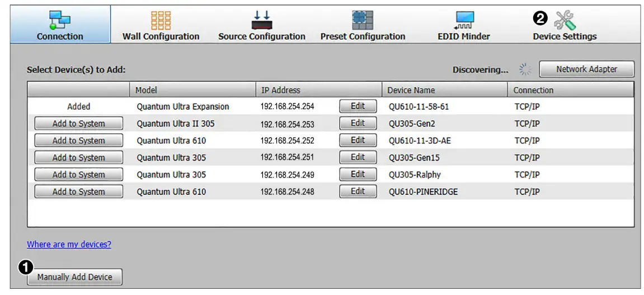Edit IP address 192.168.254.249
Screen dimensions: 644x295
click(x=358, y=175)
